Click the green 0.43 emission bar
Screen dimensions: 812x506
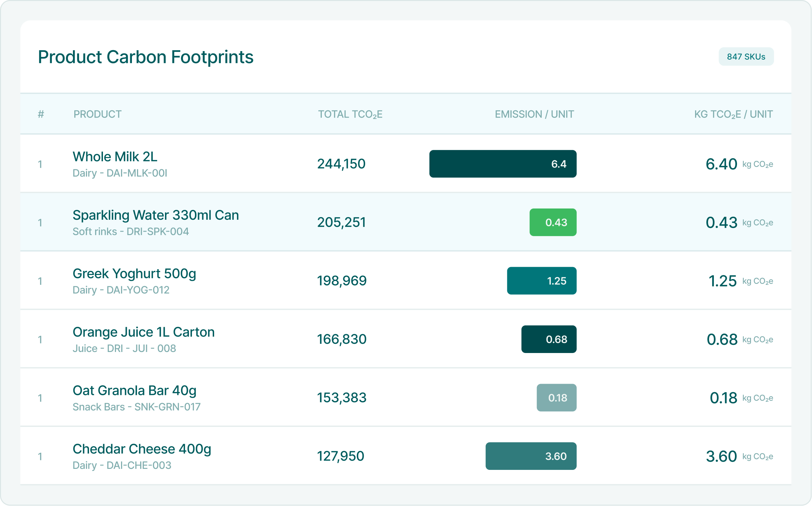(x=553, y=223)
